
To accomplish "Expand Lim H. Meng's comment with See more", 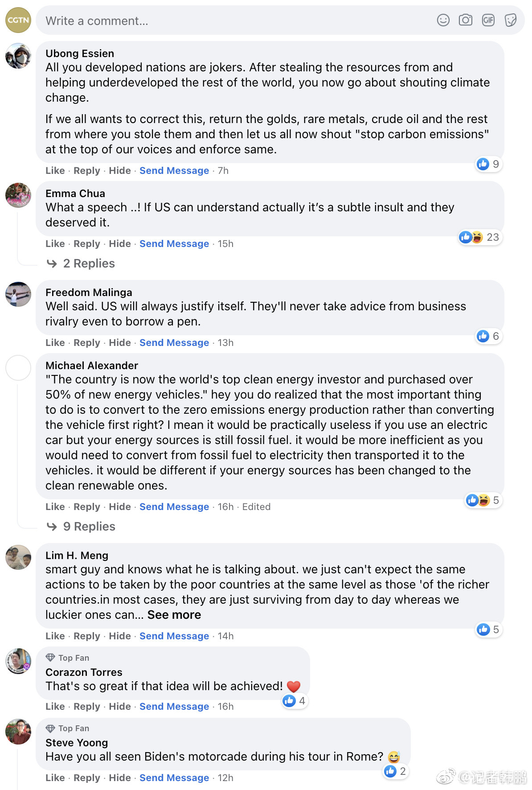I will [x=174, y=615].
